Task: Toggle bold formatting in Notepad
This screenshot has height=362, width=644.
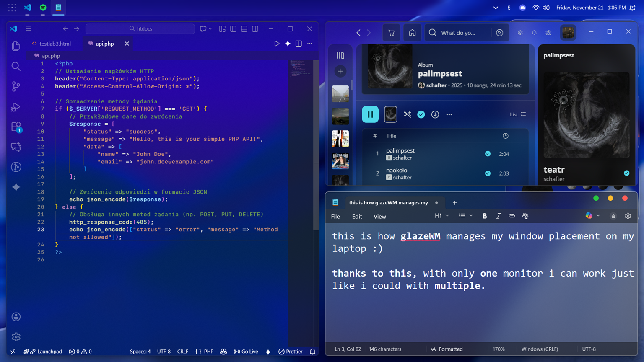Action: tap(485, 216)
